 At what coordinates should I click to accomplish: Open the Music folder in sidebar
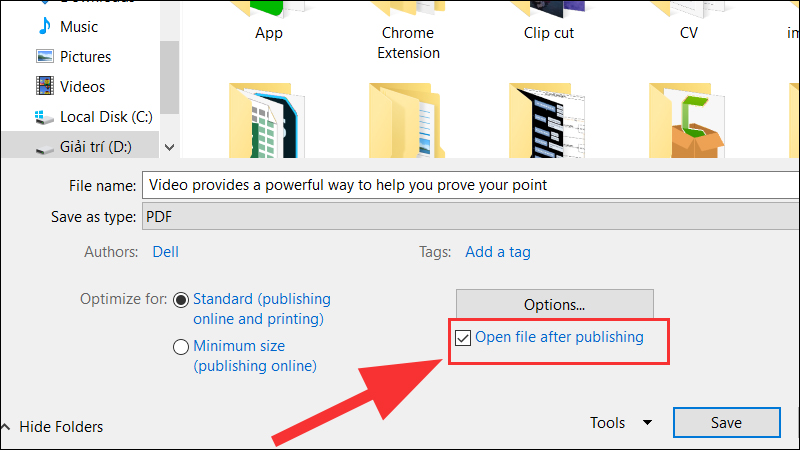(78, 26)
